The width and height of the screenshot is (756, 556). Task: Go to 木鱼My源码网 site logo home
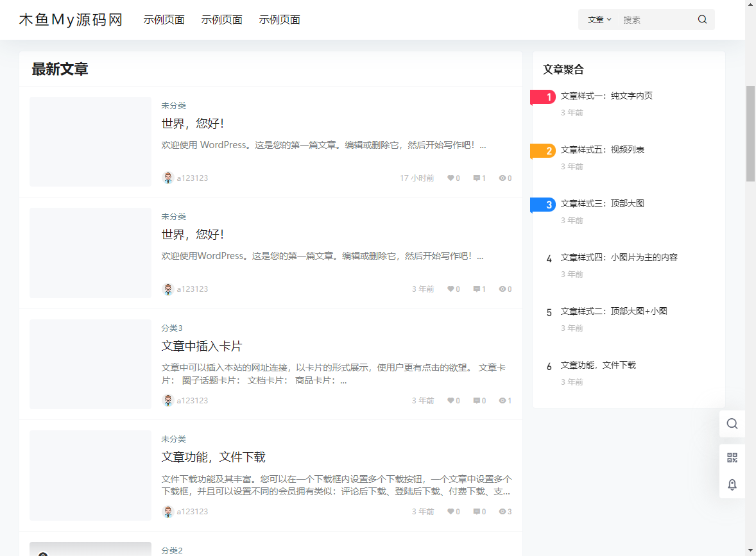(71, 20)
